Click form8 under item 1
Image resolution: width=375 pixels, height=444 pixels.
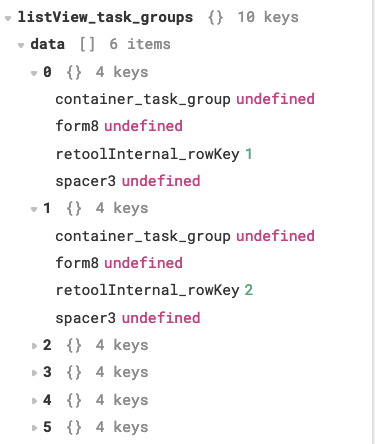77,263
